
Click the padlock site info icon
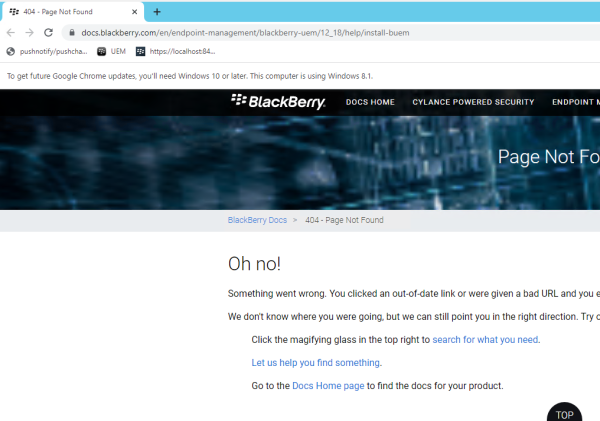pos(72,33)
